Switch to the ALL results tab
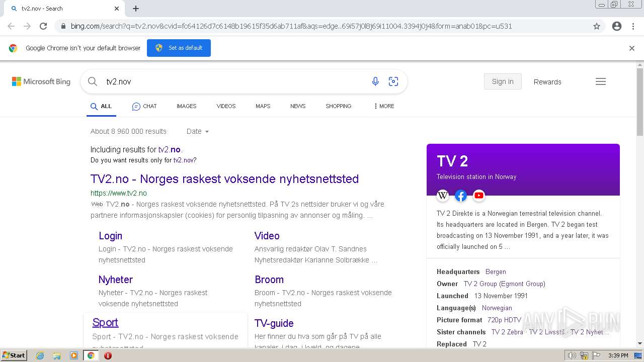The width and height of the screenshot is (644, 362). (x=101, y=106)
